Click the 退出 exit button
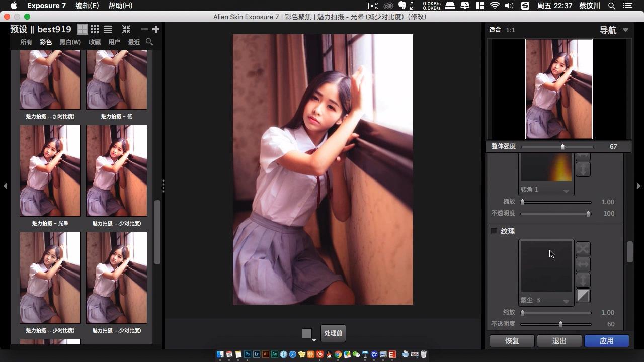Image resolution: width=644 pixels, height=362 pixels. 559,341
